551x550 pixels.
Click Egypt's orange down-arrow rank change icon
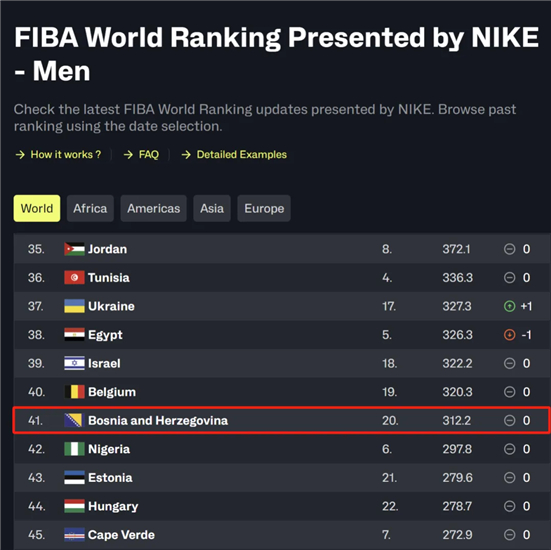(x=509, y=335)
